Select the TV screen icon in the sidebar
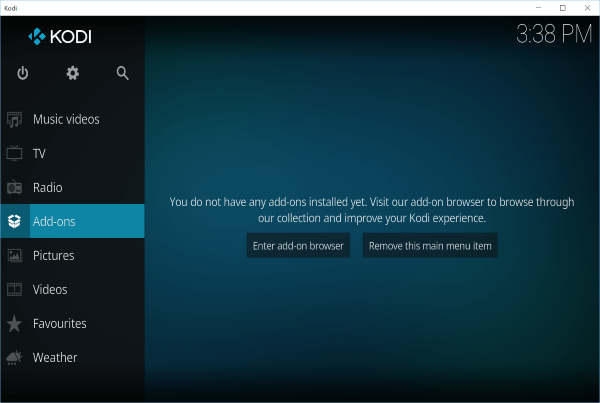 (15, 154)
